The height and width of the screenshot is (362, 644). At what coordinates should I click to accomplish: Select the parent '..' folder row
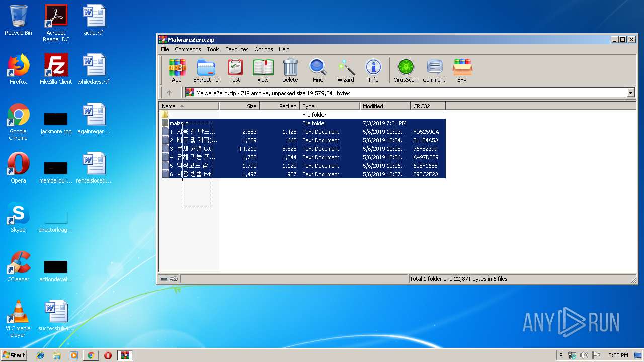point(302,115)
